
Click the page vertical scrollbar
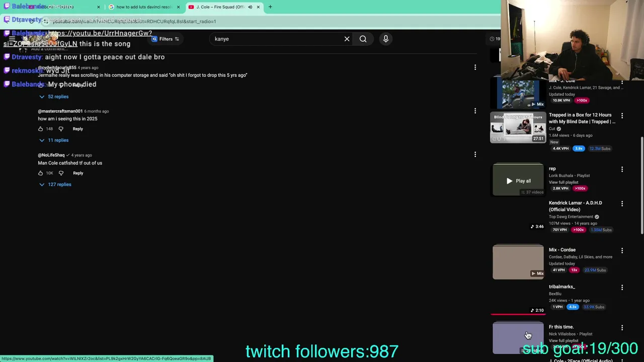641,186
